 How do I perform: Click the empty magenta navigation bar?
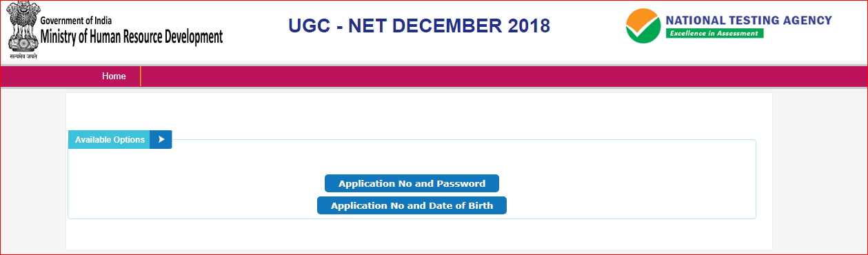point(503,76)
